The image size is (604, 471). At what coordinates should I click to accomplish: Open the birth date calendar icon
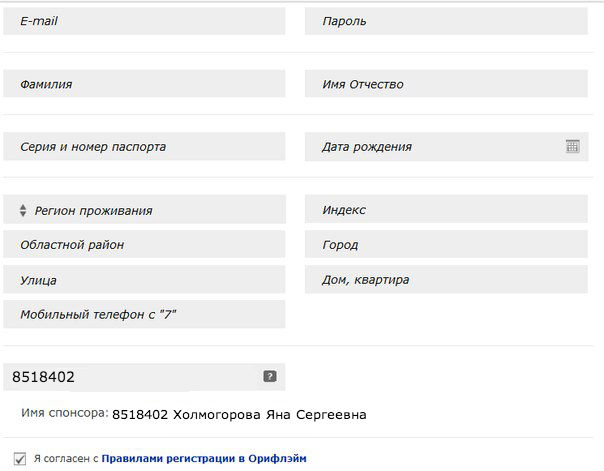572,146
